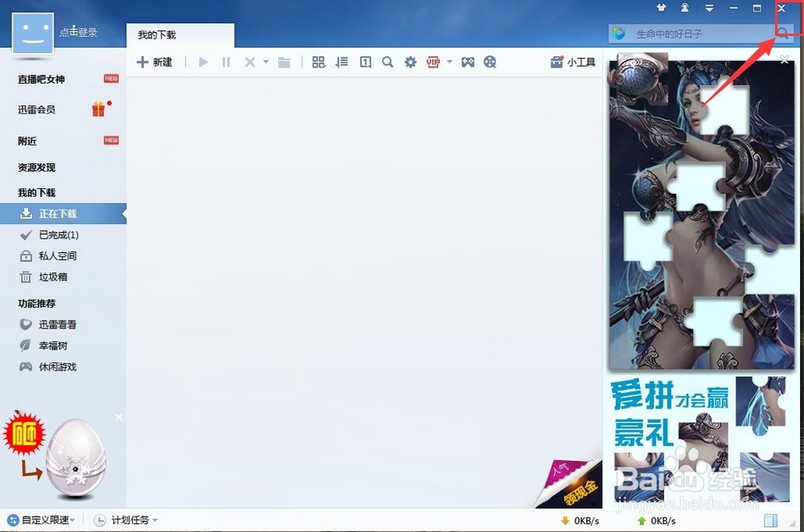Viewport: 804px width, 532px height.
Task: Select 我的下载 section heading
Action: (36, 193)
